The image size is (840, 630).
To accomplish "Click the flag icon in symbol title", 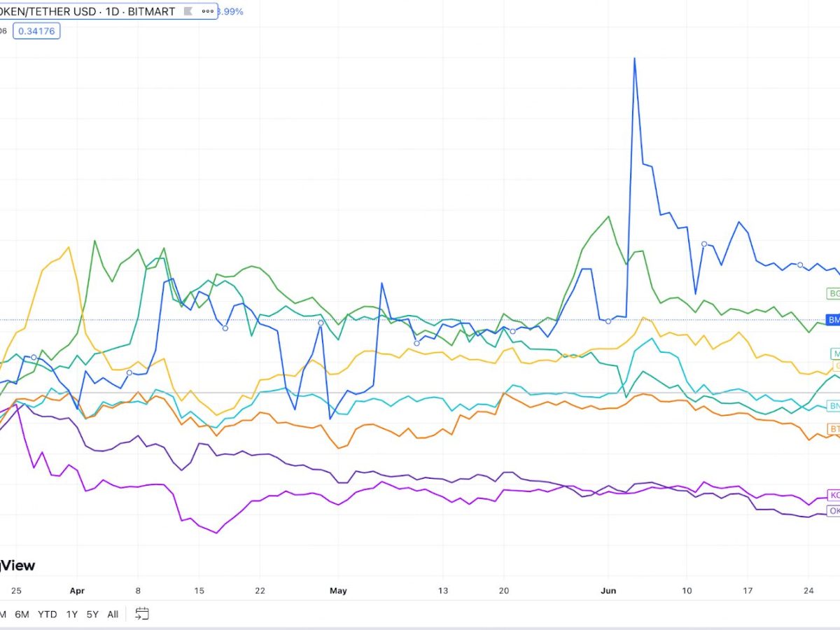I will point(188,12).
